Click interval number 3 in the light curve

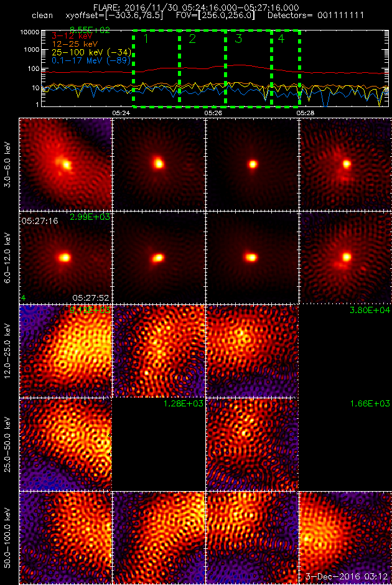click(239, 39)
